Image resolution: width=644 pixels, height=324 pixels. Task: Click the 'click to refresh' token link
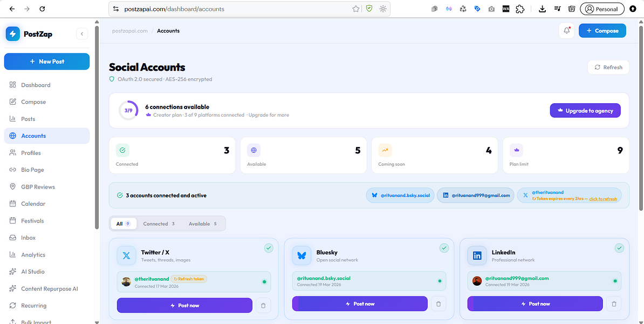[603, 199]
